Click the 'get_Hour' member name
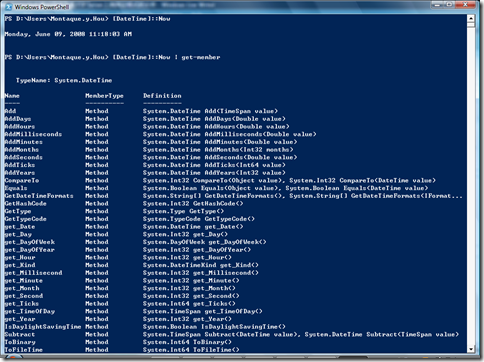The width and height of the screenshot is (484, 362). [x=20, y=257]
